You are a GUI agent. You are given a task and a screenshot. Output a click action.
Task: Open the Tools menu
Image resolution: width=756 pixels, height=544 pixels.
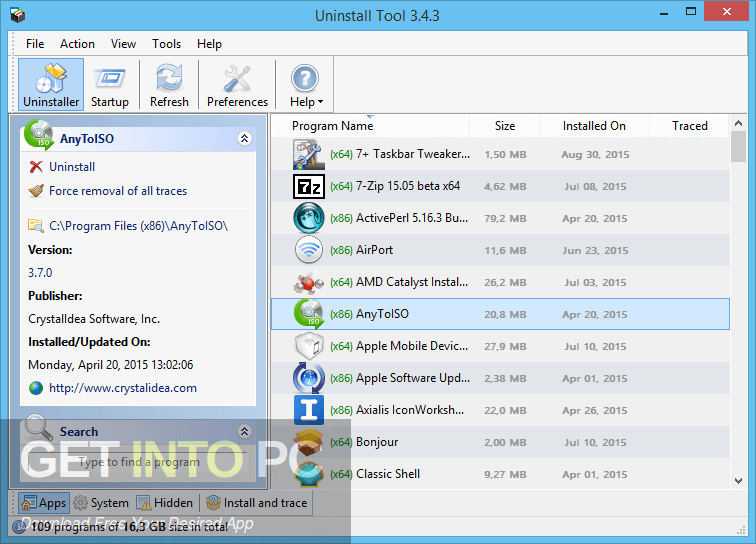click(166, 44)
